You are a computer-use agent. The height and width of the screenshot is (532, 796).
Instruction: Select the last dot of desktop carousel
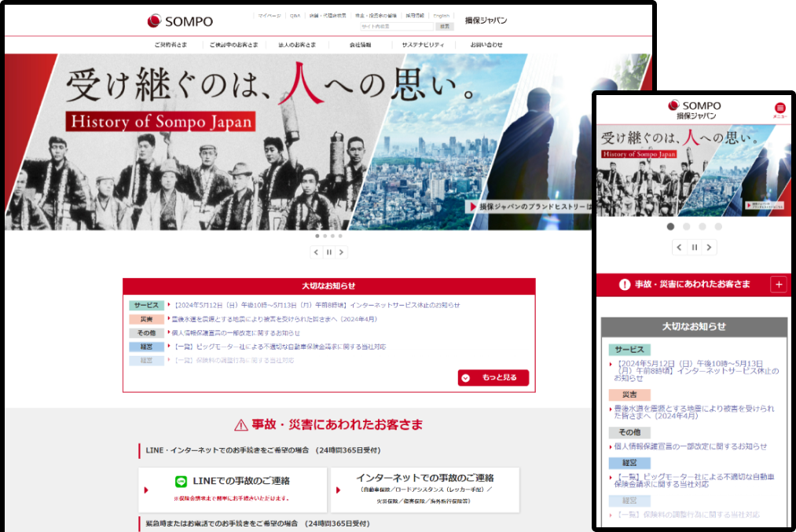pyautogui.click(x=340, y=236)
